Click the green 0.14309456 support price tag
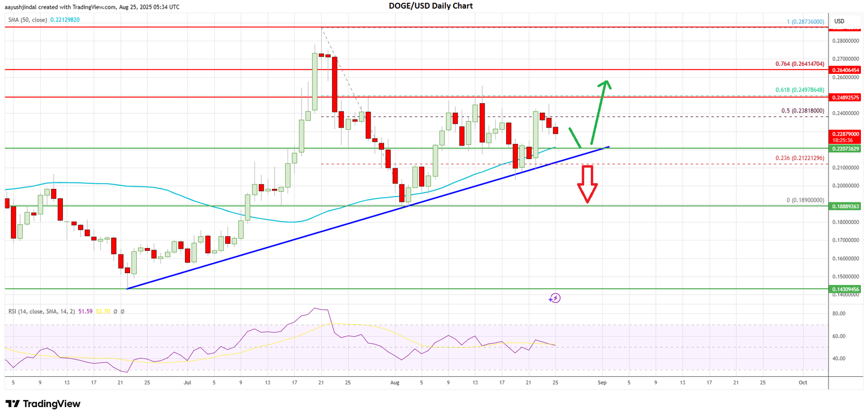Viewport: 868px width, 418px height. (845, 289)
